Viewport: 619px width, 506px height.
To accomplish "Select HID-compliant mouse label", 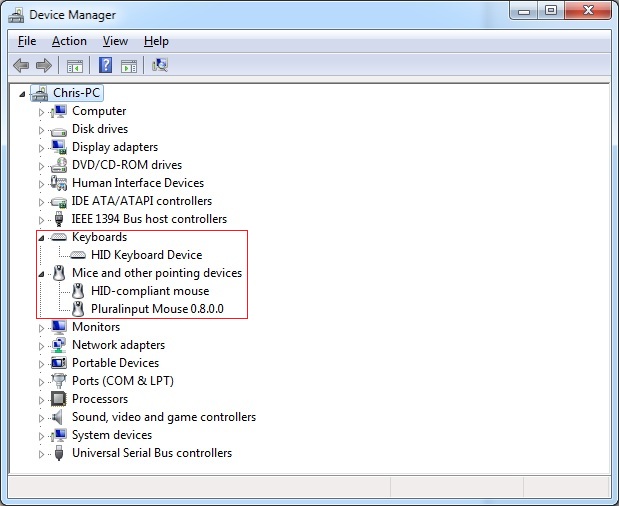I will point(150,291).
